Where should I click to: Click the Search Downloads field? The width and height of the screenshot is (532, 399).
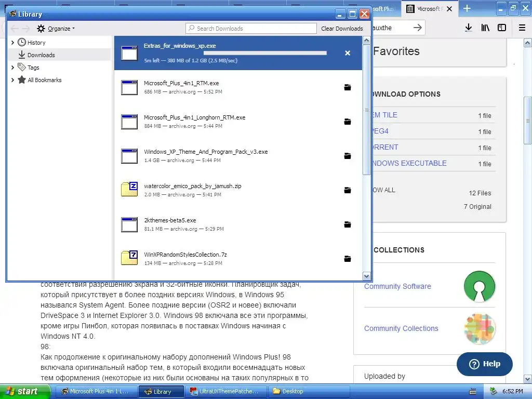(251, 29)
